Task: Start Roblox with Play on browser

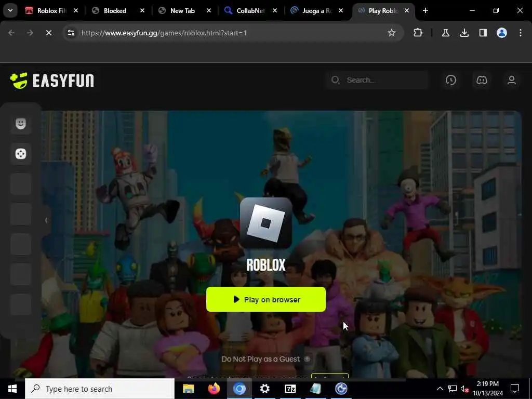Action: click(265, 299)
